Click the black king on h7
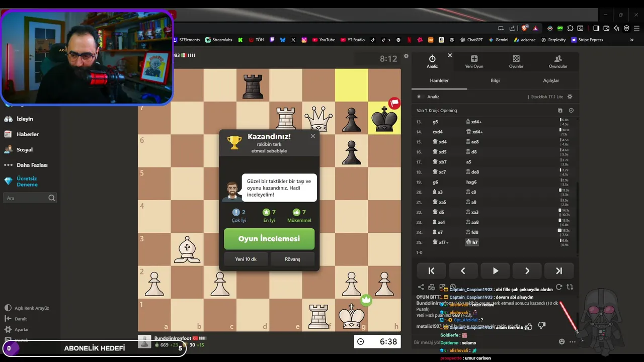The width and height of the screenshot is (644, 362). pyautogui.click(x=384, y=118)
